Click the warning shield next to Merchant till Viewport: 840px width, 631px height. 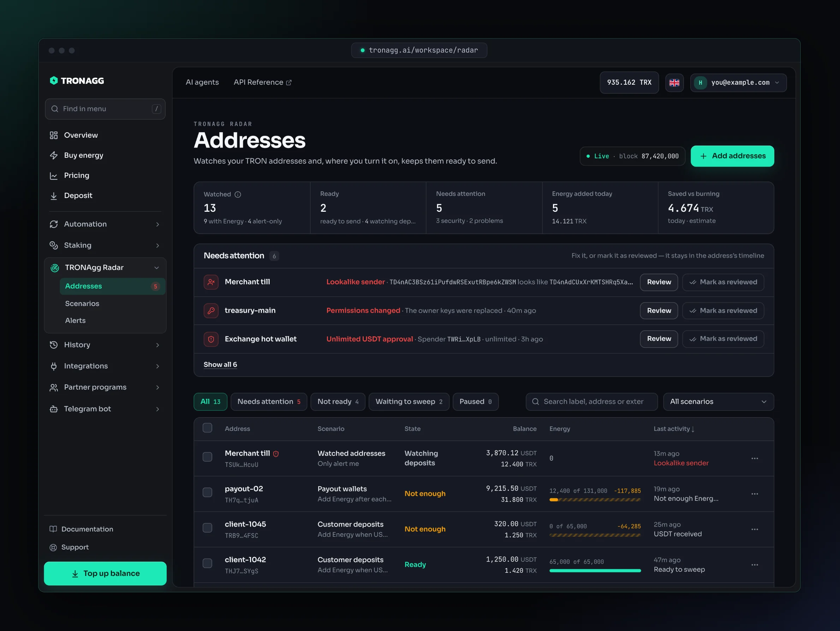pyautogui.click(x=276, y=453)
